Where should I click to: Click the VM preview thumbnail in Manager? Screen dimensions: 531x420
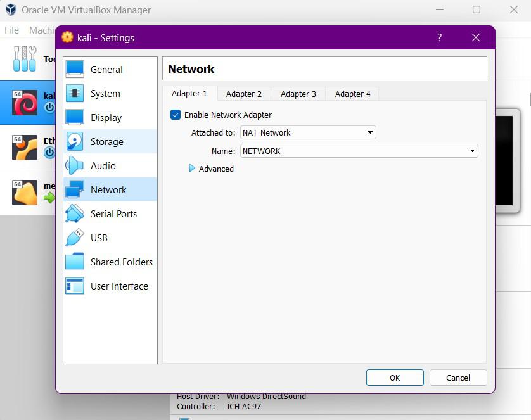[x=507, y=160]
